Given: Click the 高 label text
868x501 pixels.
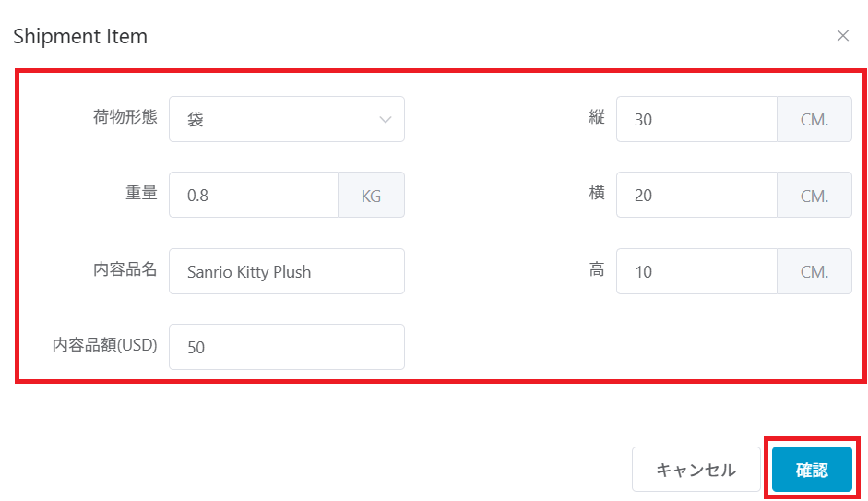Looking at the screenshot, I should [597, 269].
